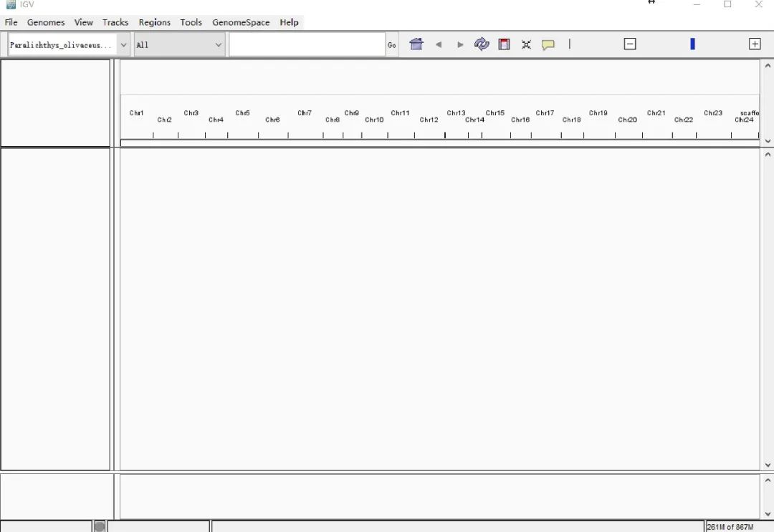Select Chr22 label in ruler

684,120
